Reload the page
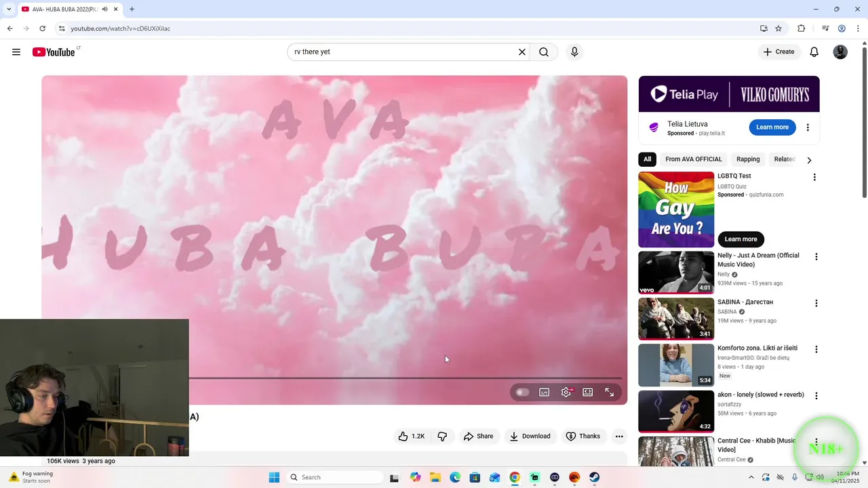This screenshot has width=868, height=488. [42, 28]
